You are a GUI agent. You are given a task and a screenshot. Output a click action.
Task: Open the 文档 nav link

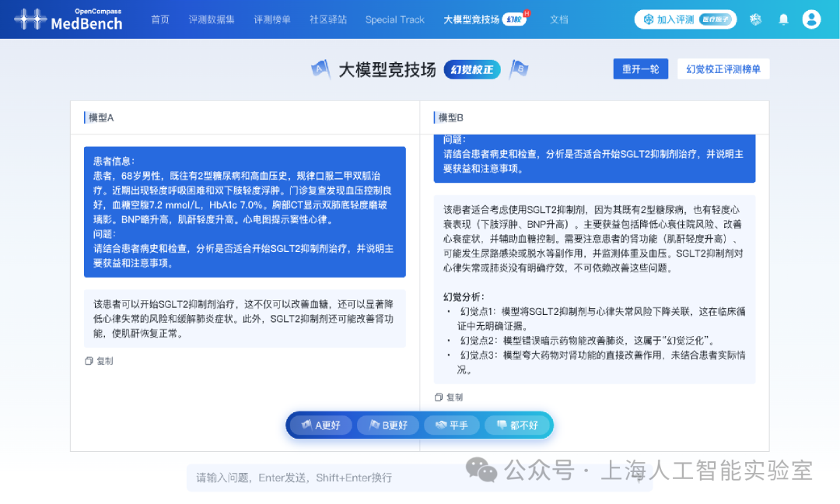click(x=558, y=19)
